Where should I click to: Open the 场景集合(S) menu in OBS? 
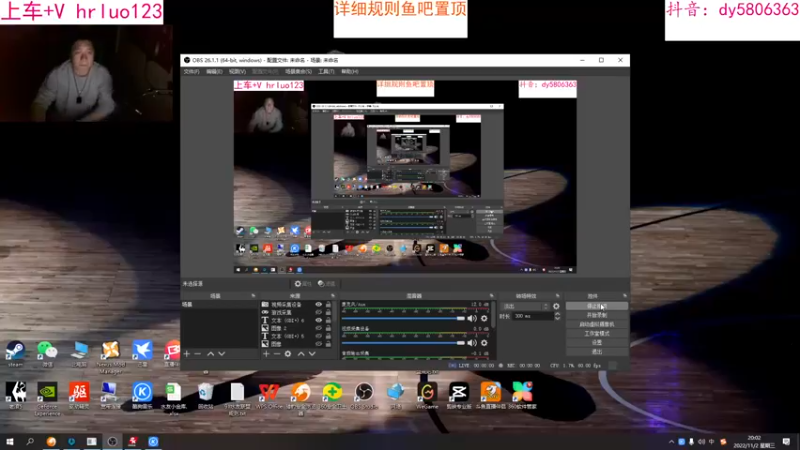[298, 71]
